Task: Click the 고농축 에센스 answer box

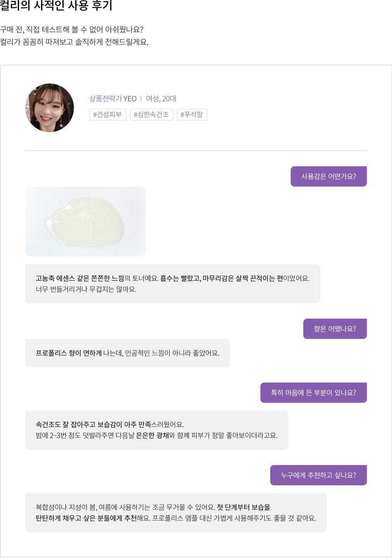Action: tap(172, 283)
